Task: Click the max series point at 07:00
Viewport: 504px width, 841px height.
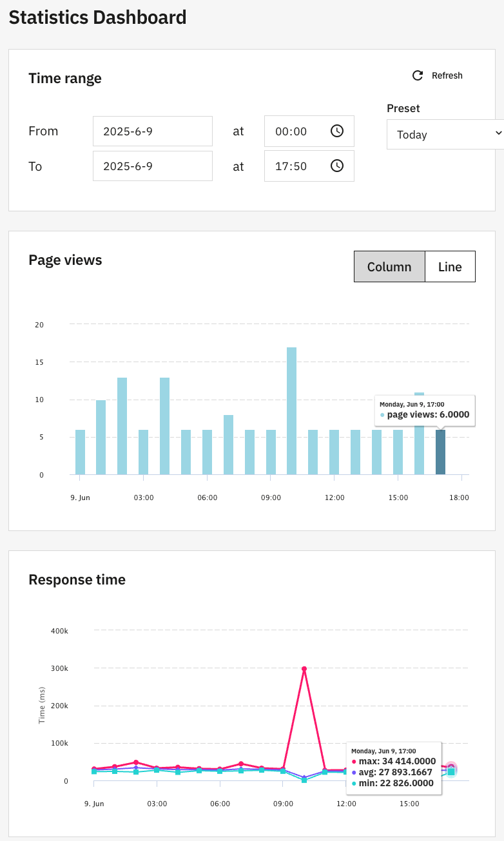Action: [x=241, y=764]
